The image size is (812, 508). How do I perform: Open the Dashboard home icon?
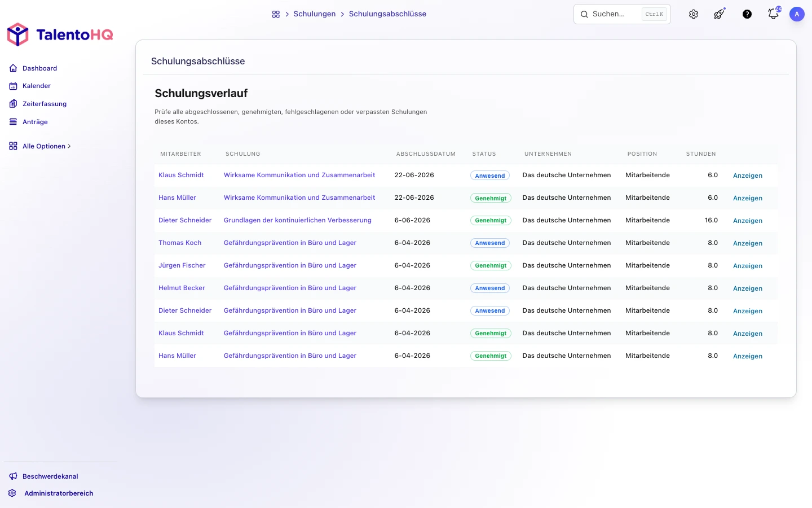click(13, 68)
